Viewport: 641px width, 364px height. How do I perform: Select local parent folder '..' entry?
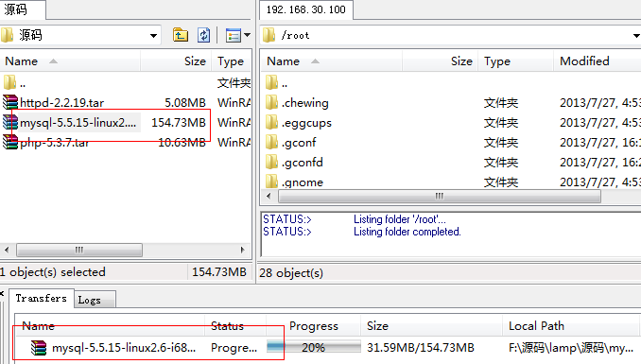coord(15,83)
